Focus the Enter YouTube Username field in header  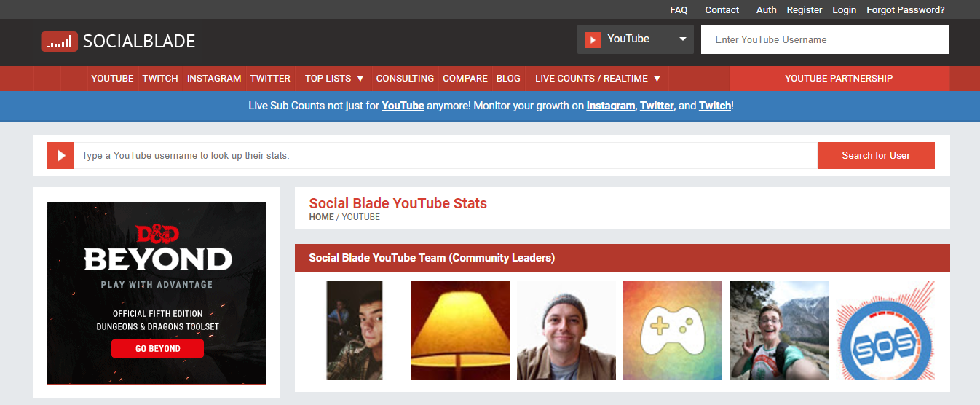click(824, 39)
